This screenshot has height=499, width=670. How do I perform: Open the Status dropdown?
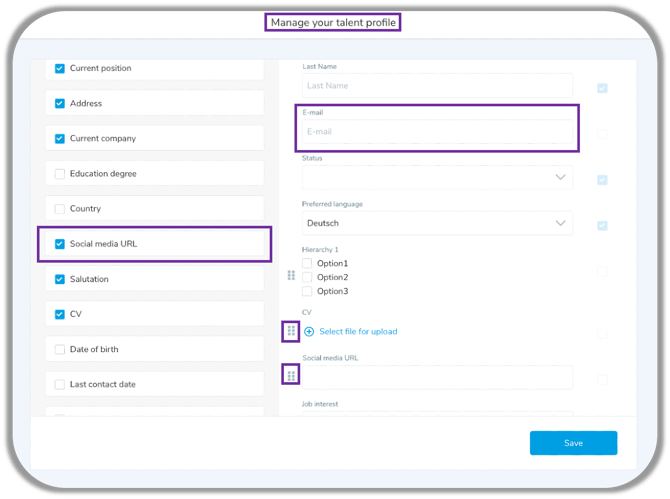(437, 178)
